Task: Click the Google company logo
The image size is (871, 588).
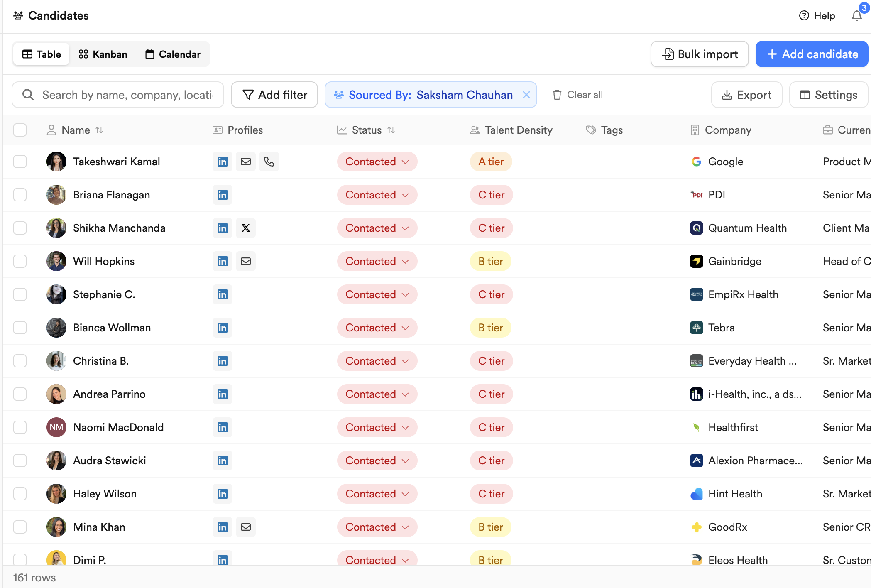Action: point(697,162)
